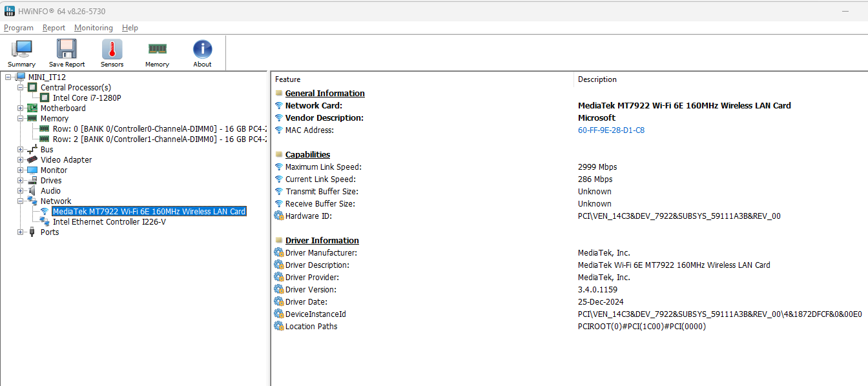Screen dimensions: 868x386
Task: Click the Wi-Fi icon beside Maximum Link Speed
Action: 279,167
